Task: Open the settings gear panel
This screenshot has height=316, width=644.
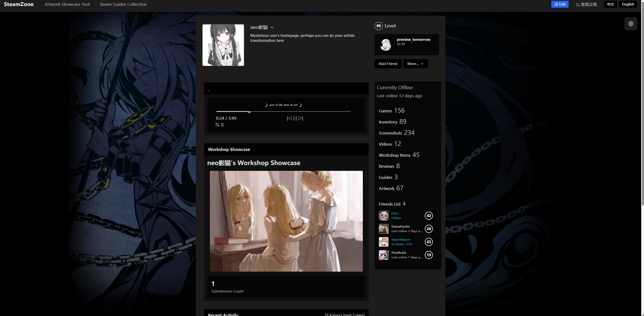Action: (x=631, y=24)
